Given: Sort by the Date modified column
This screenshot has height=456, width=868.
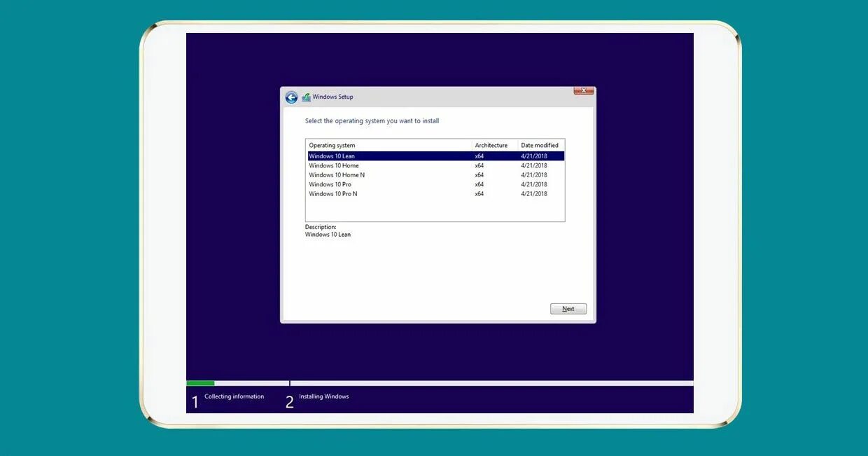Looking at the screenshot, I should click(x=540, y=145).
